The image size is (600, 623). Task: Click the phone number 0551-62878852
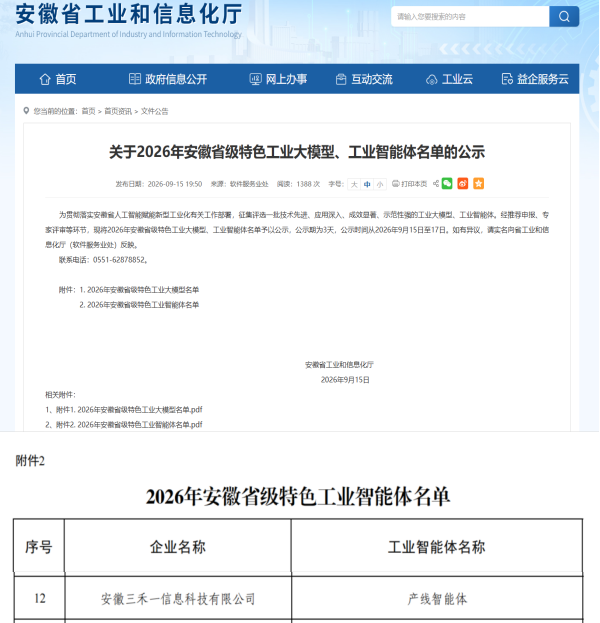119,260
